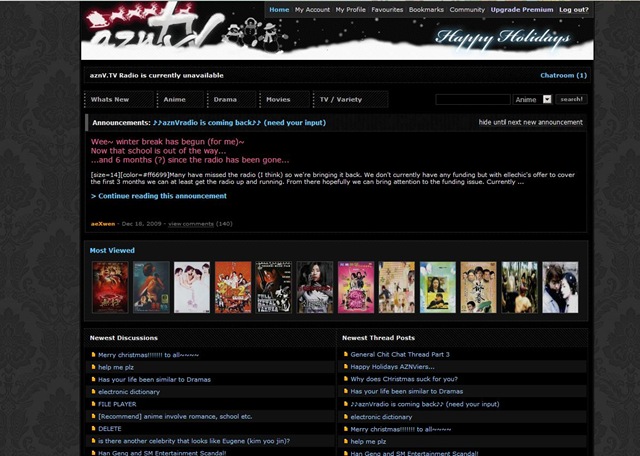Image resolution: width=640 pixels, height=456 pixels.
Task: Click the page icon beside DELETE
Action: 93,428
